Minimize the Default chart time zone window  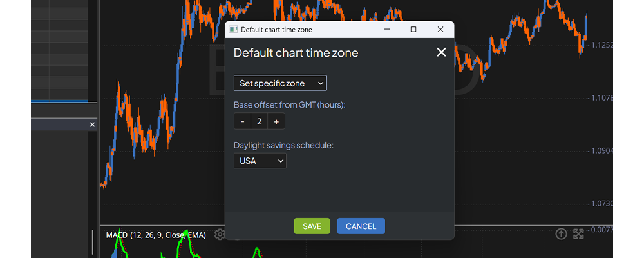tap(386, 29)
